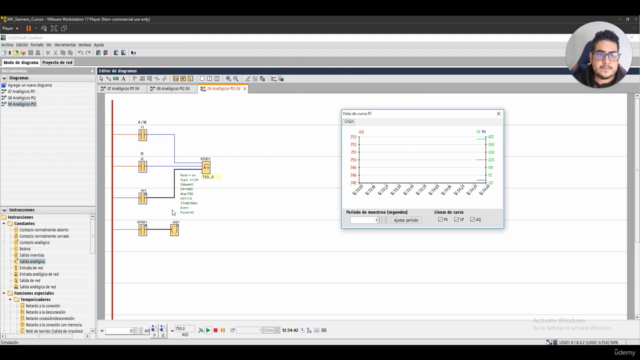Click the sampling period input field
Viewport: 640px width, 360px height.
(364, 220)
